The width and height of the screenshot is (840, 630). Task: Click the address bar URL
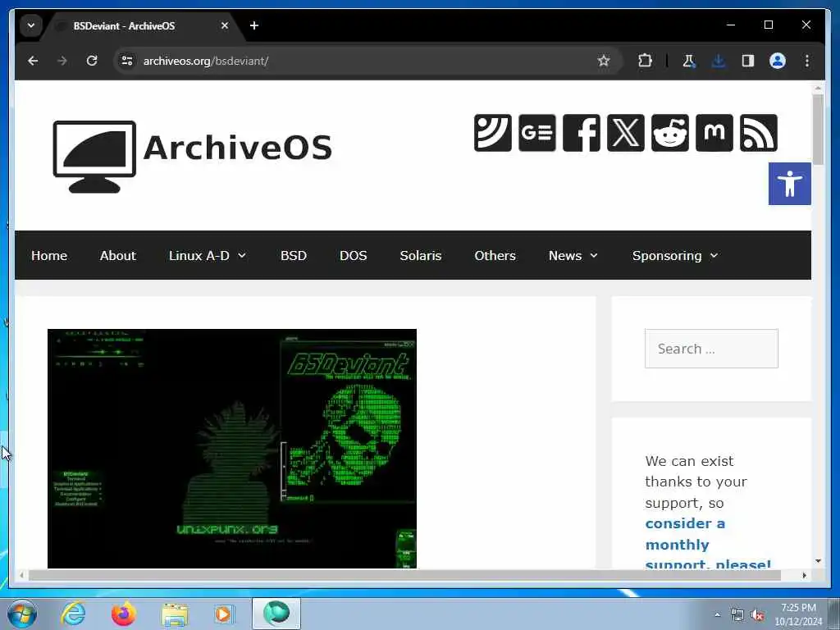(206, 61)
